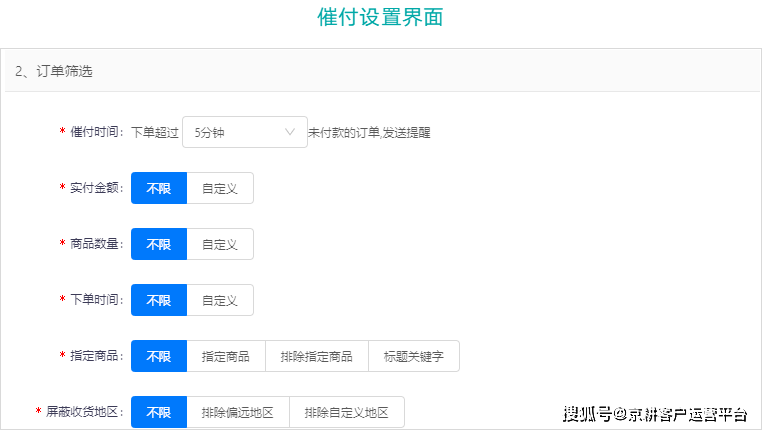Click the 催付时间 field label
The image size is (762, 431).
(97, 132)
